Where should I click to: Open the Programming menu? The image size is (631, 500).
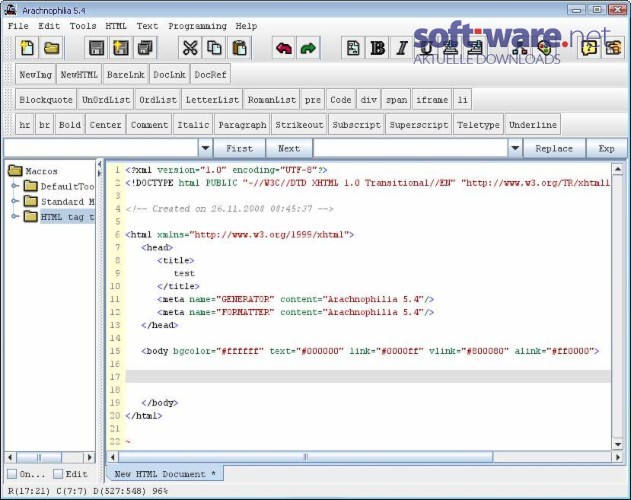point(198,26)
